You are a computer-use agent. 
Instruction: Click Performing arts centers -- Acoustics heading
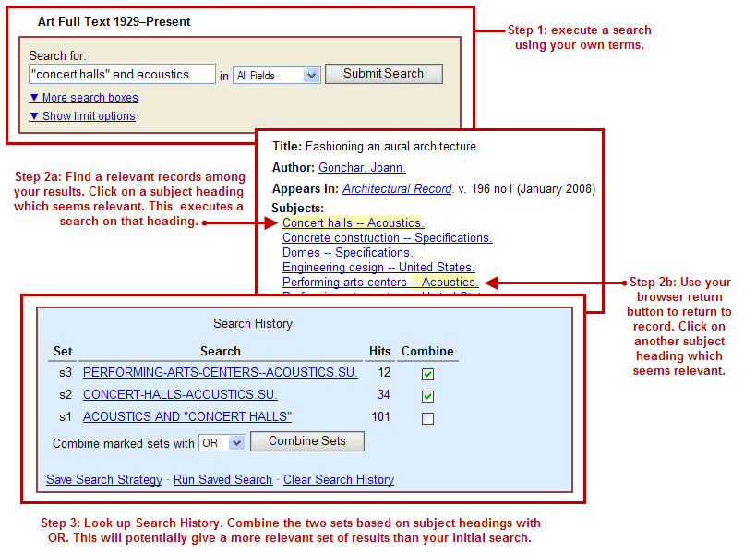379,283
